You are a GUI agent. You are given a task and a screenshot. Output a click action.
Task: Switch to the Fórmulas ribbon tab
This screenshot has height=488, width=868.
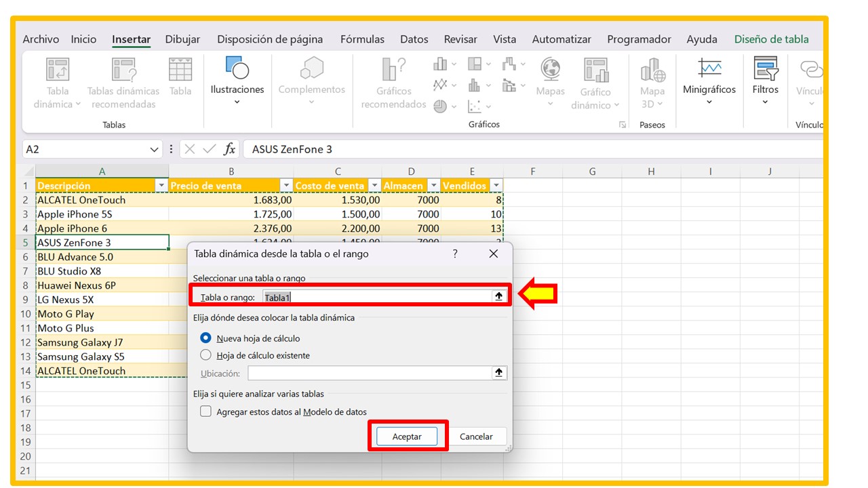tap(362, 39)
